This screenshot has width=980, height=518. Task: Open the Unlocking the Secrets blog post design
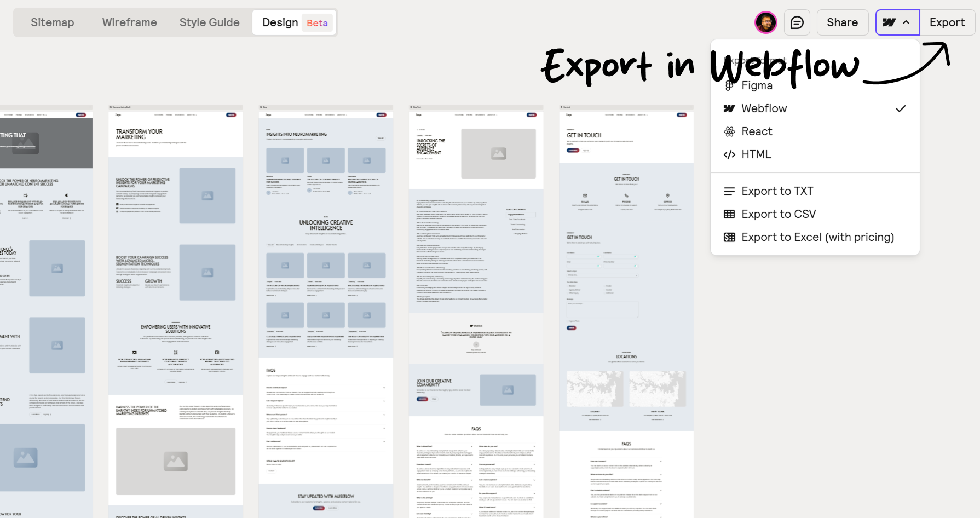(x=476, y=311)
